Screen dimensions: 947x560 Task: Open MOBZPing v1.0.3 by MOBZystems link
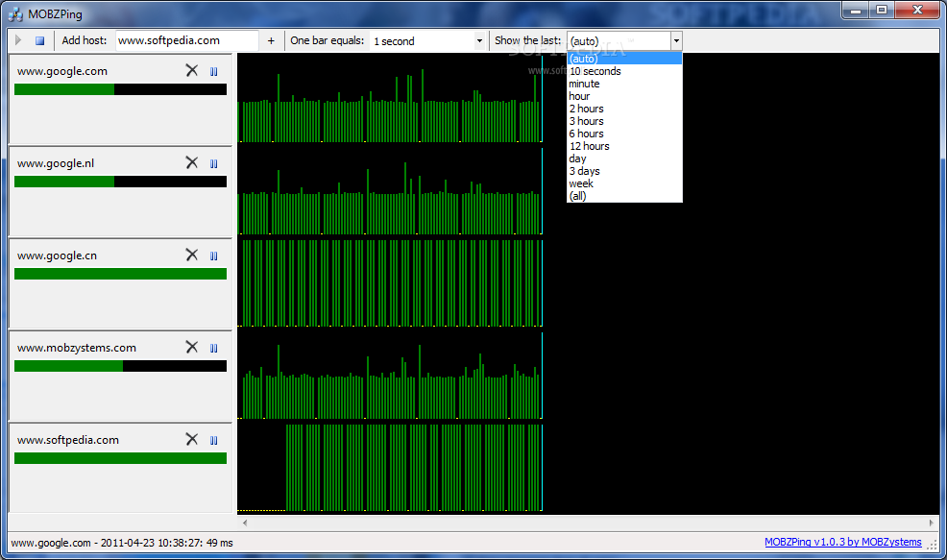point(843,542)
